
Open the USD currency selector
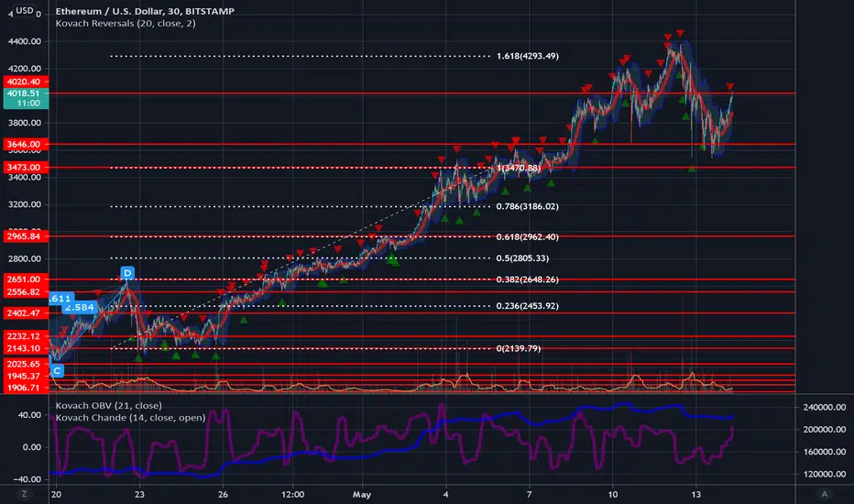point(25,10)
